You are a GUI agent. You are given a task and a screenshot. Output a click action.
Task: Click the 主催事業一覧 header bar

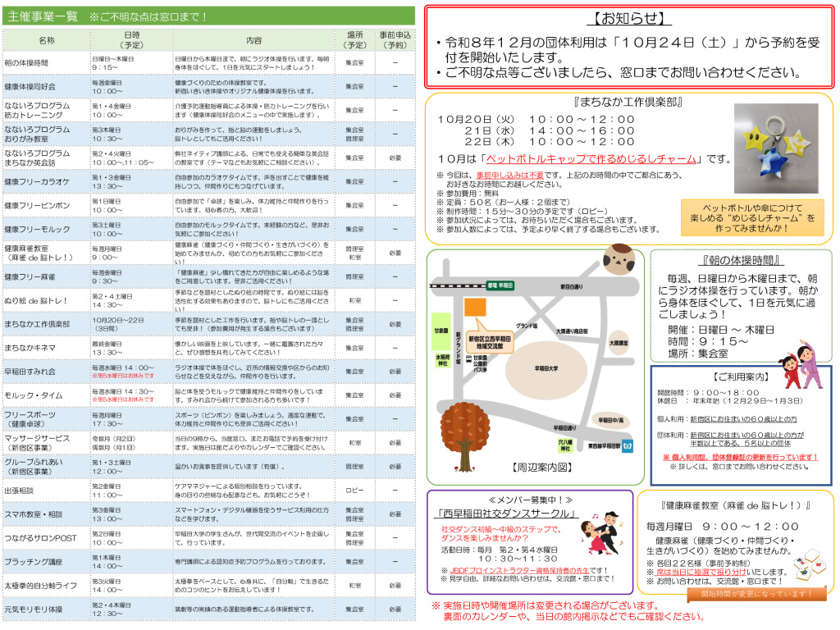click(x=209, y=16)
